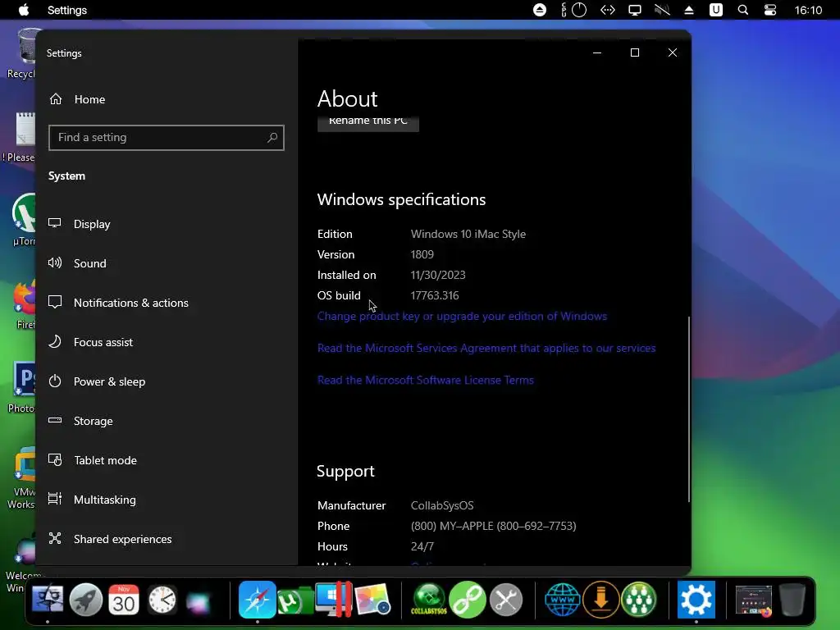Click the CPU meter in menu bar
840x630 pixels.
click(573, 10)
